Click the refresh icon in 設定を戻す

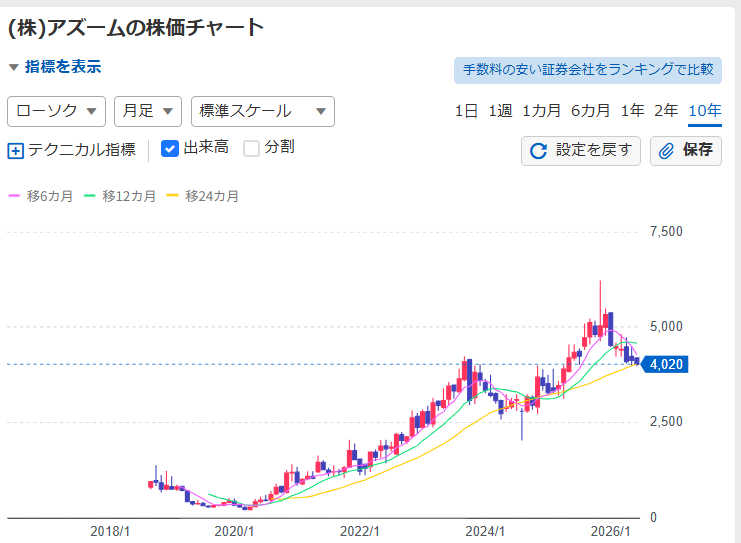coord(538,151)
